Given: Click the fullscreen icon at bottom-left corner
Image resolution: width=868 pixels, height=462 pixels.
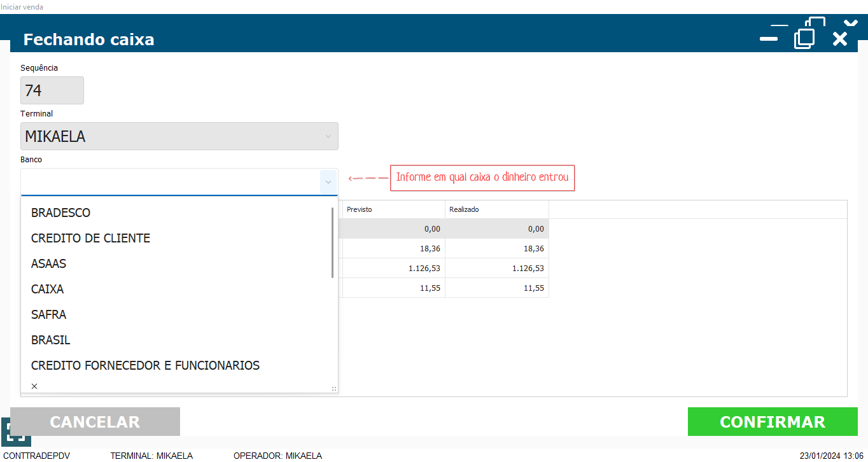Looking at the screenshot, I should point(16,431).
